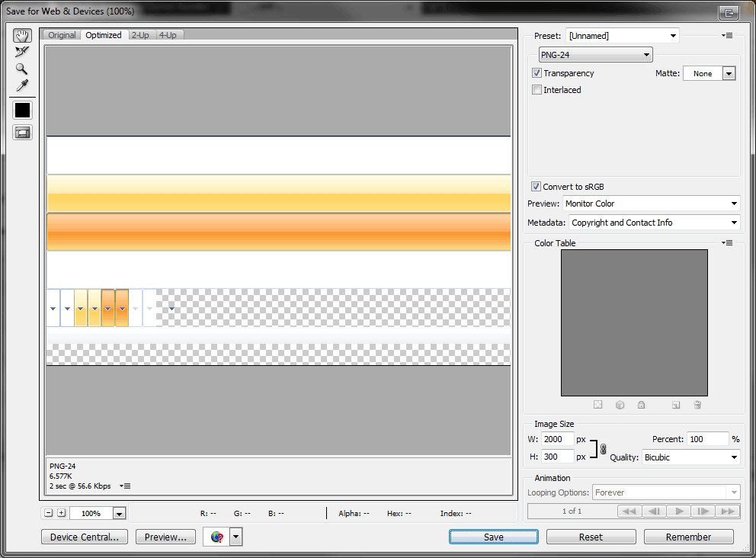Open the file format dropdown showing PNG-24
Screen dimensions: 756x558
(595, 54)
